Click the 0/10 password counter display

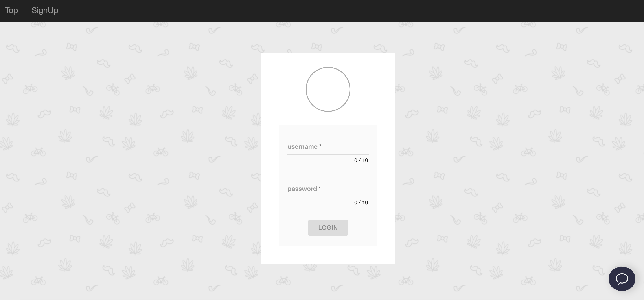point(361,202)
